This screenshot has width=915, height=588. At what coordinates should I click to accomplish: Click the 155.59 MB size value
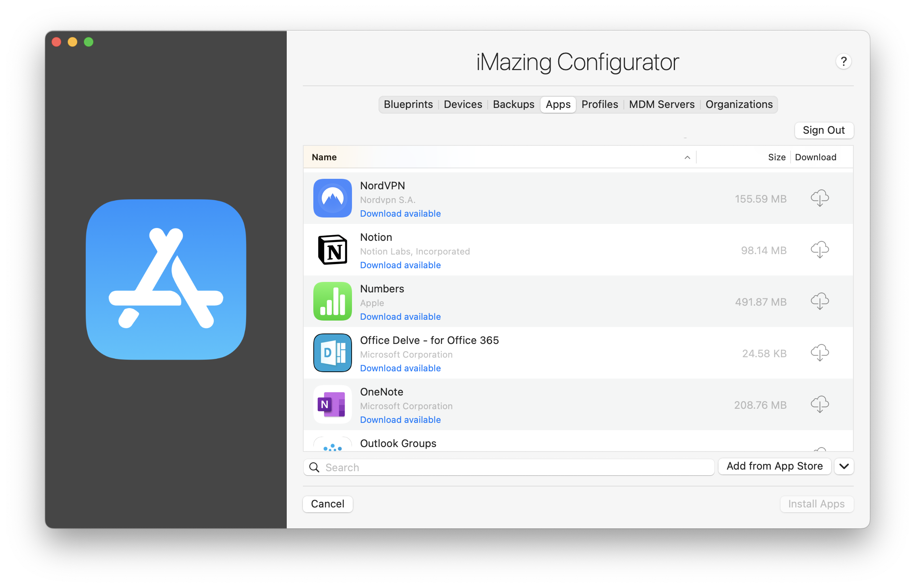(x=761, y=199)
